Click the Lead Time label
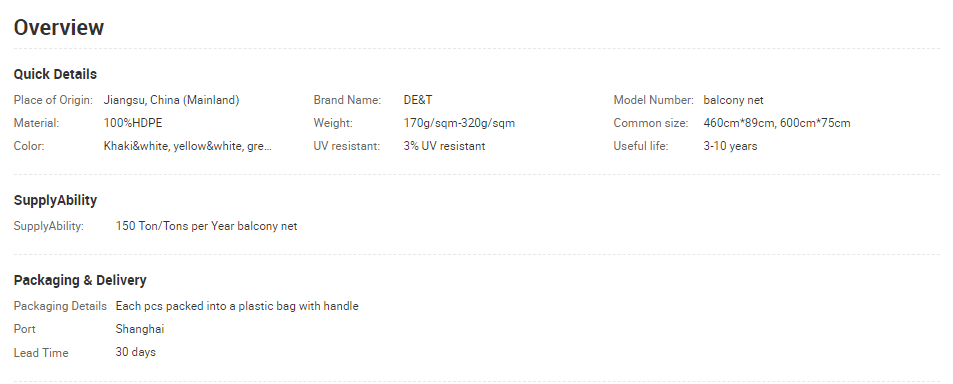Screen dimensions: 953x384 tap(41, 353)
